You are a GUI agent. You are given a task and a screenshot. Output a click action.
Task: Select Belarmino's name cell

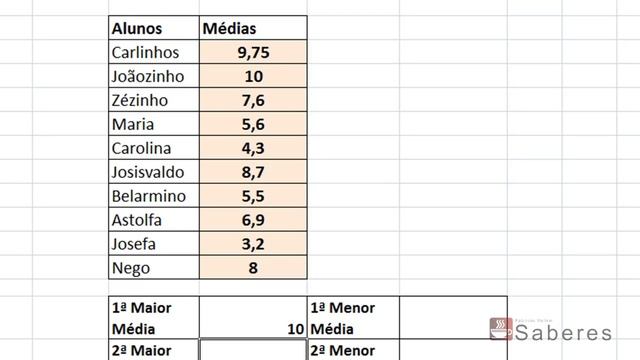(x=154, y=196)
